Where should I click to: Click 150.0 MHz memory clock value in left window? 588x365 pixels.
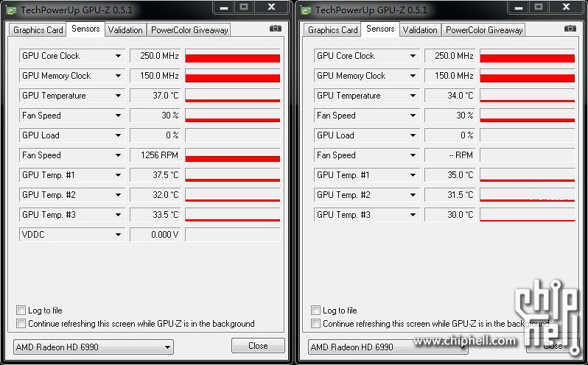click(x=155, y=76)
